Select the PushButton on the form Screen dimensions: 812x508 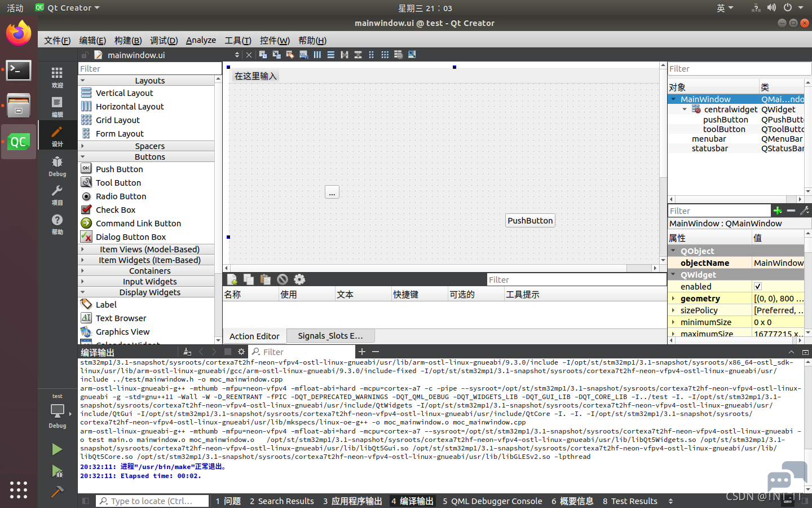coord(530,221)
